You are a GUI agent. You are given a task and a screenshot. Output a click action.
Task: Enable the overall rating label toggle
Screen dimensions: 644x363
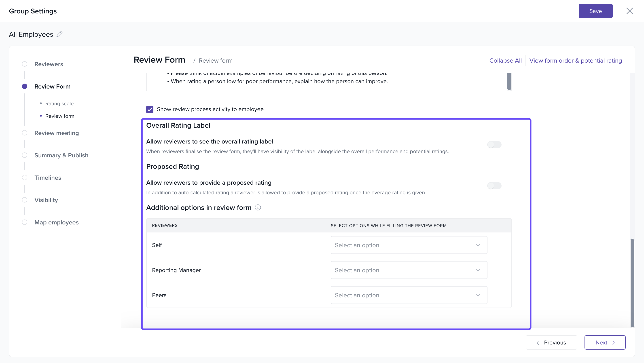pyautogui.click(x=494, y=145)
